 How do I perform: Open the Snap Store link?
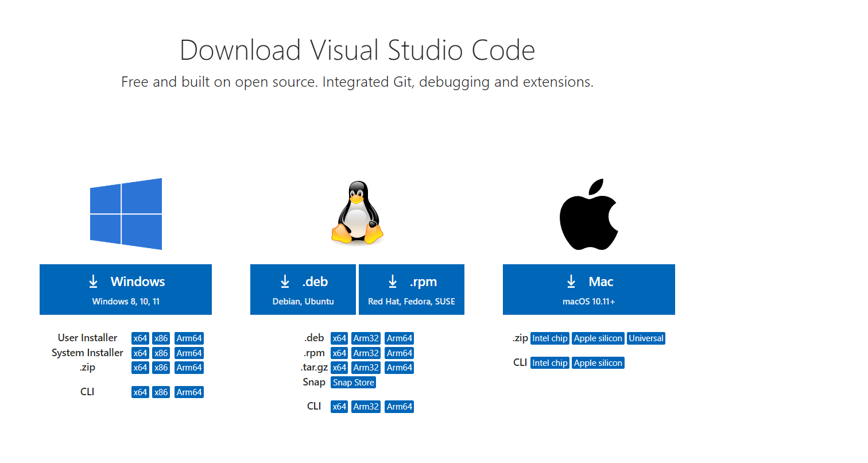pyautogui.click(x=354, y=383)
